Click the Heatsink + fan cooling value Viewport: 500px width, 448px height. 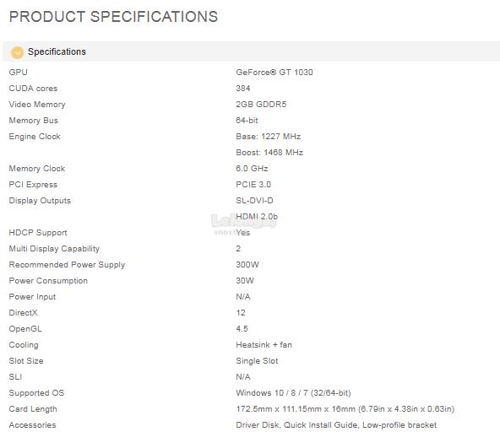(264, 345)
